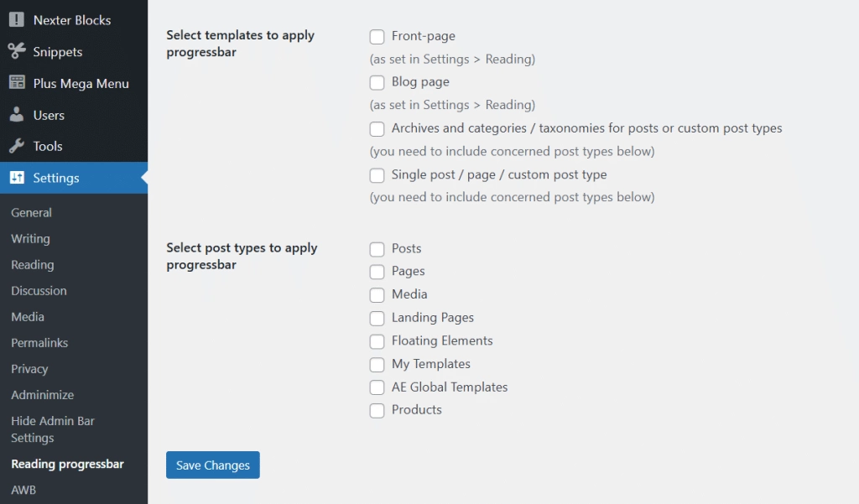Click the Nexter Blocks sidebar icon
Image resolution: width=859 pixels, height=504 pixels.
pyautogui.click(x=17, y=20)
